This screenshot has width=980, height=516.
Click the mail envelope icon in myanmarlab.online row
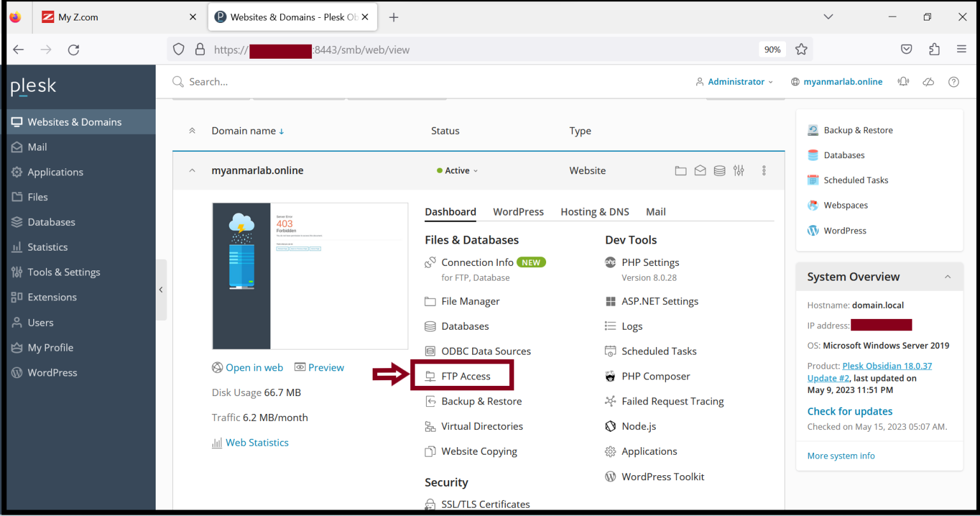700,171
